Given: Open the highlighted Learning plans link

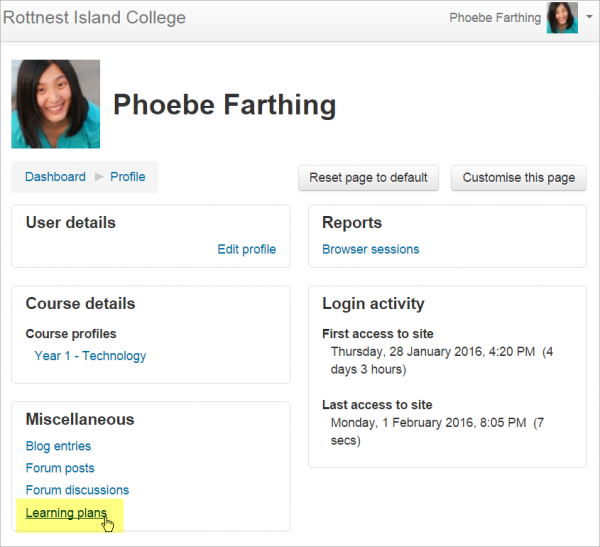Looking at the screenshot, I should [x=66, y=513].
